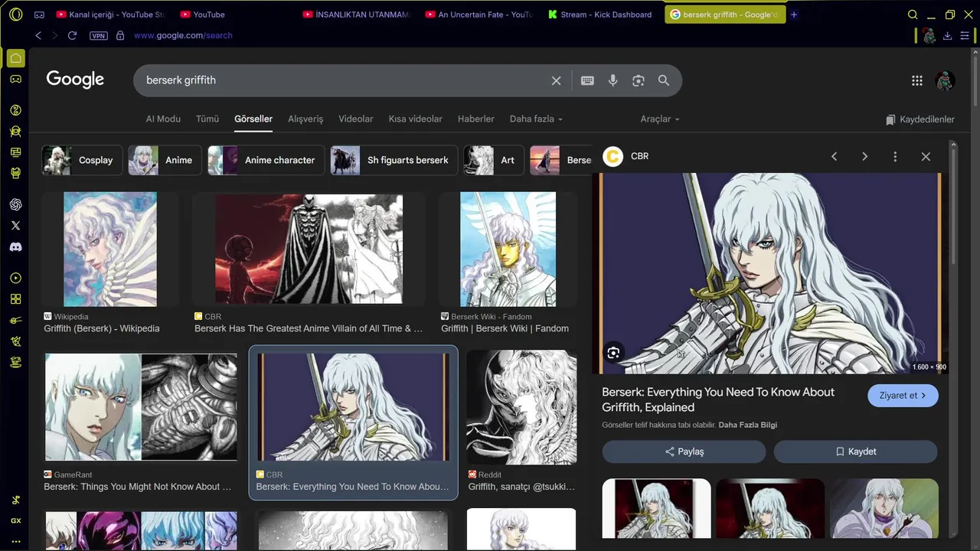Start voice search with microphone

[612, 80]
